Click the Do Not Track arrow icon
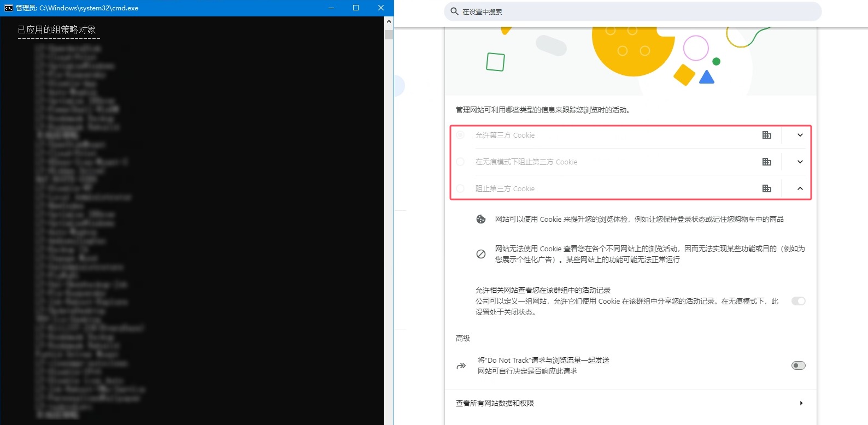 pyautogui.click(x=461, y=365)
